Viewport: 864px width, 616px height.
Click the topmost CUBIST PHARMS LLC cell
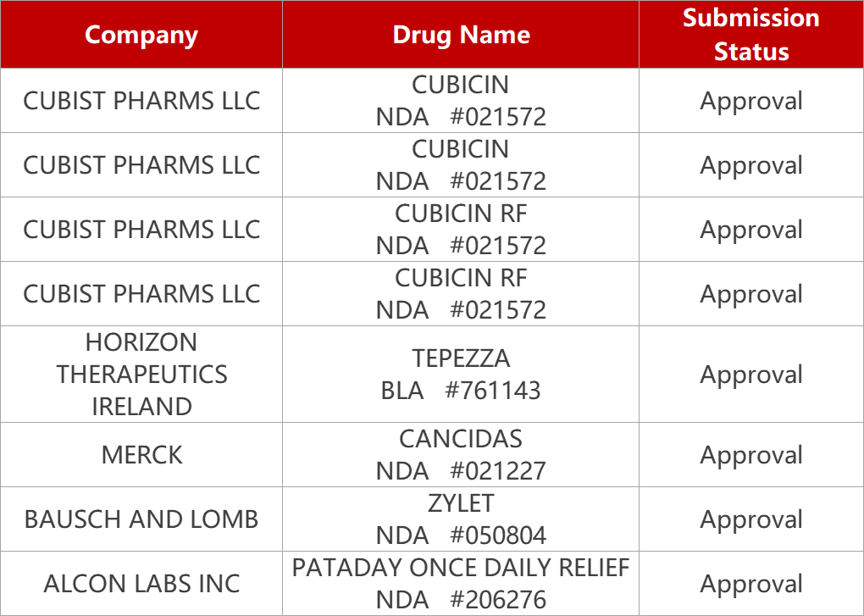[x=141, y=101]
